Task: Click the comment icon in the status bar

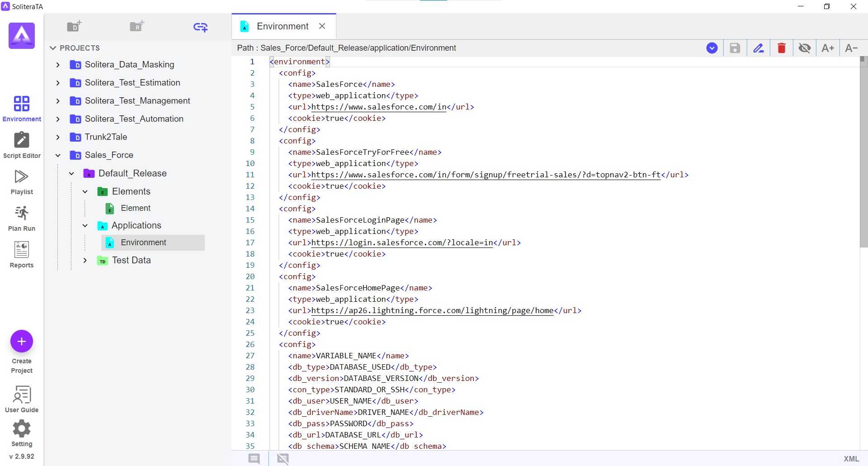Action: pos(254,459)
